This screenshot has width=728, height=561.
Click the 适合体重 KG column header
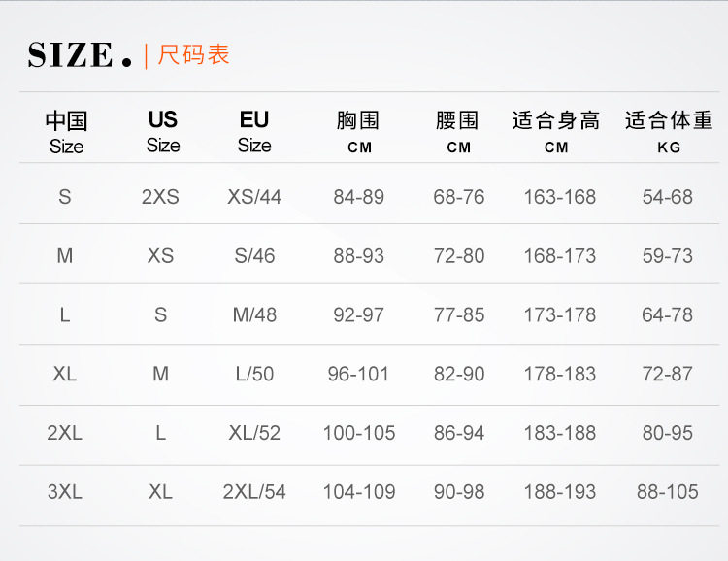[x=669, y=132]
